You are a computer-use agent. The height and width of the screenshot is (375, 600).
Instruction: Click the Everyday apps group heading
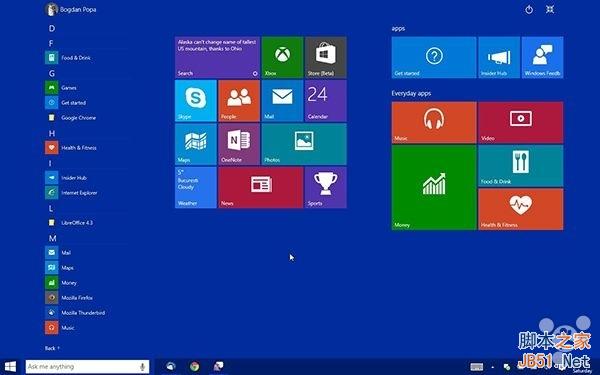point(411,93)
